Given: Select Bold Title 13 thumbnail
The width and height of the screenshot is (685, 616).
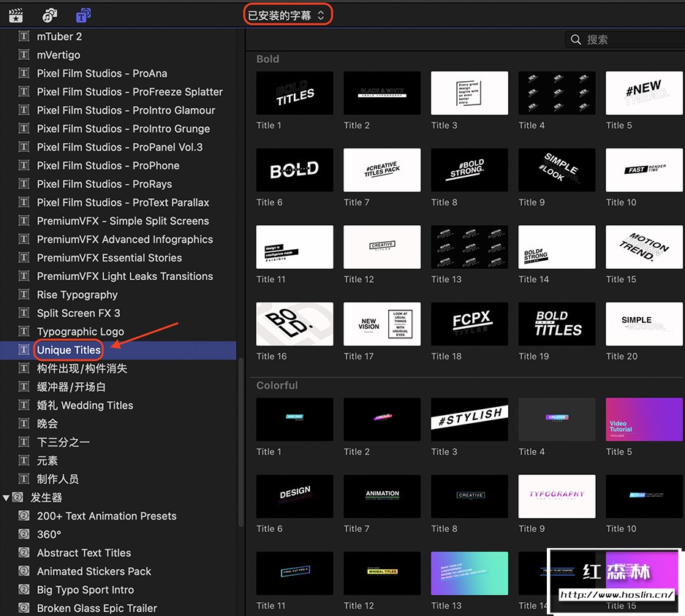Looking at the screenshot, I should 469,247.
